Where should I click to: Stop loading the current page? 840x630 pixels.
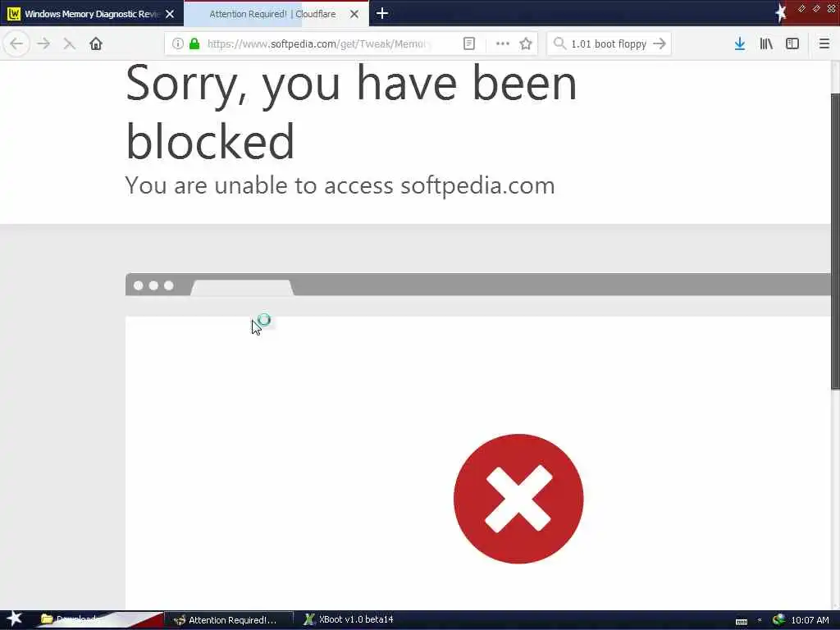click(x=69, y=44)
